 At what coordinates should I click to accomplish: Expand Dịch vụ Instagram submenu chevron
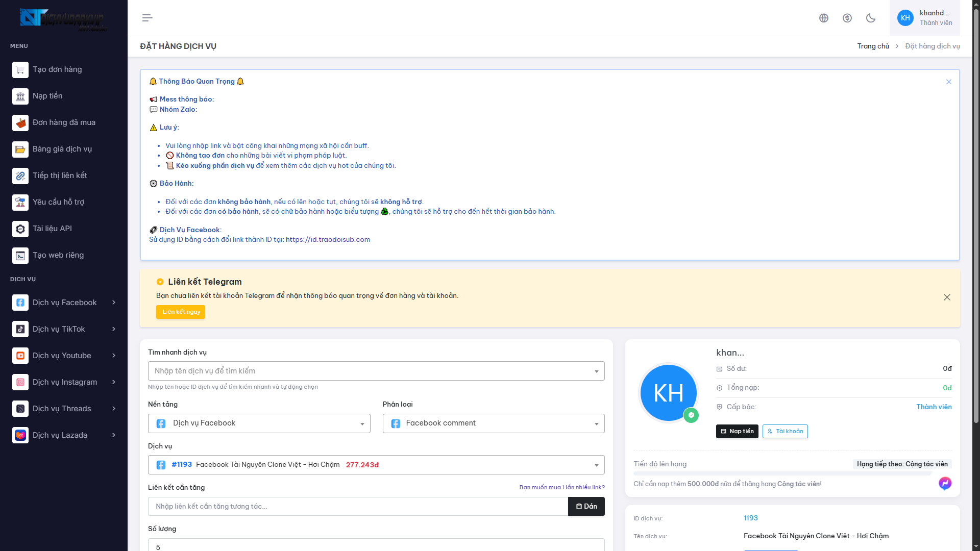click(114, 382)
